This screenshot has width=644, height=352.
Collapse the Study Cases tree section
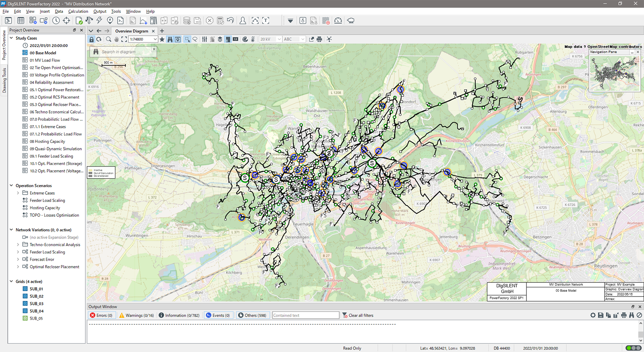coord(11,38)
